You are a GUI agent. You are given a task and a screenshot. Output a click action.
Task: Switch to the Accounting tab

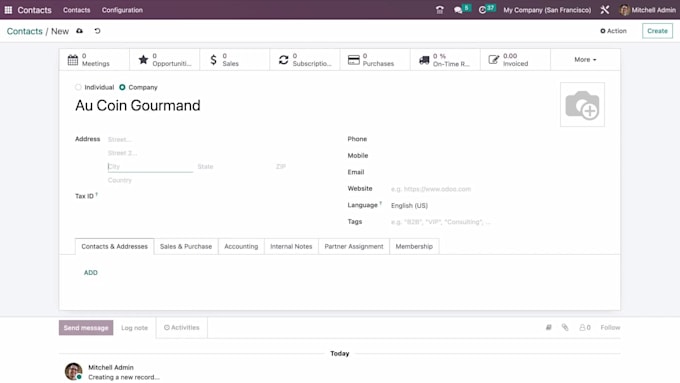pyautogui.click(x=241, y=246)
